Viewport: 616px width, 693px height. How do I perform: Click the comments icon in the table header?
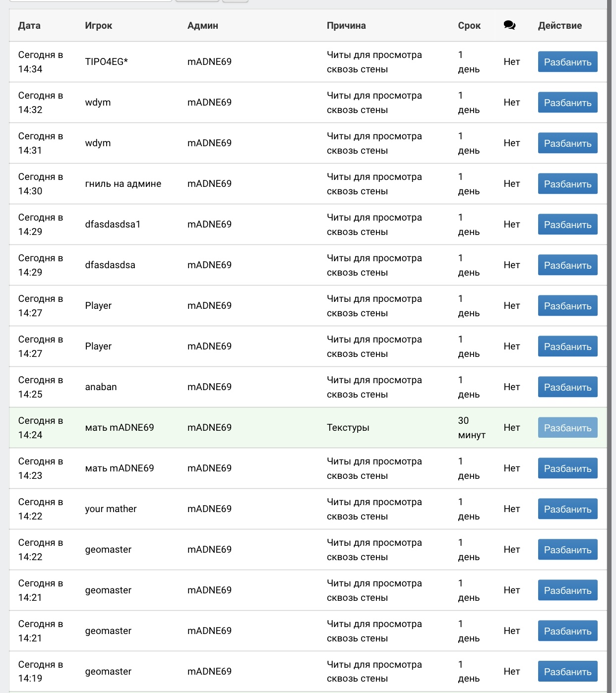509,25
